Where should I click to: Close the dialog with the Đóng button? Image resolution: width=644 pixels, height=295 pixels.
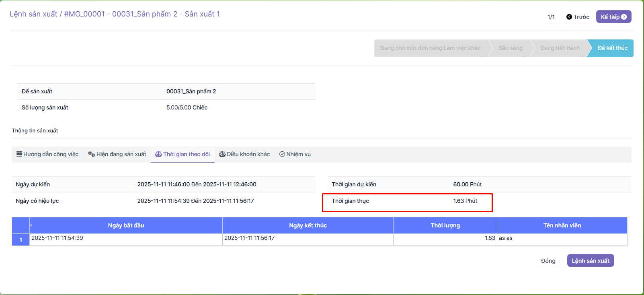(548, 261)
